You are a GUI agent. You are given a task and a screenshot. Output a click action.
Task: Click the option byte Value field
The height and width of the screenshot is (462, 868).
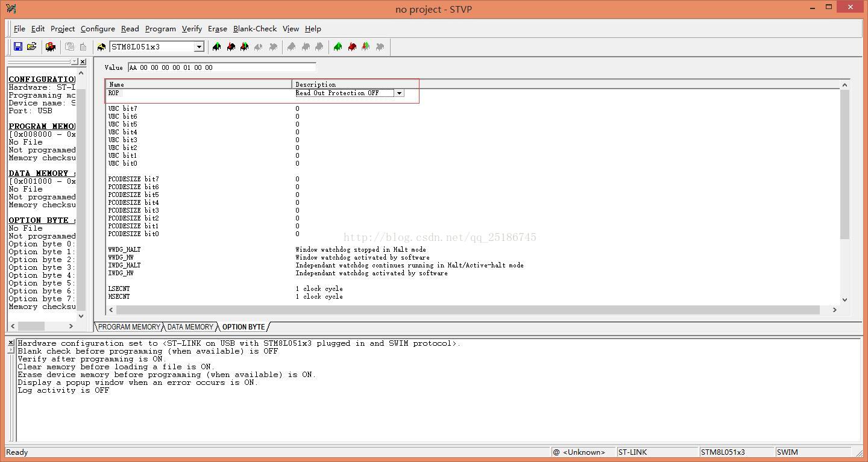coord(221,67)
